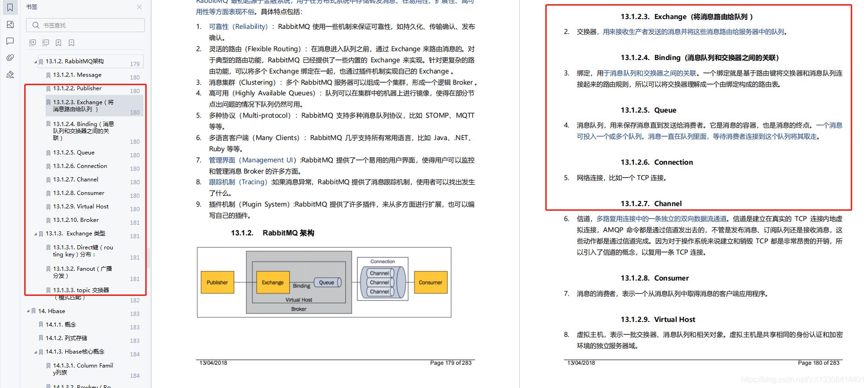The width and height of the screenshot is (868, 388).
Task: Click text 插件机制（Plugin System）
Action: (251, 204)
